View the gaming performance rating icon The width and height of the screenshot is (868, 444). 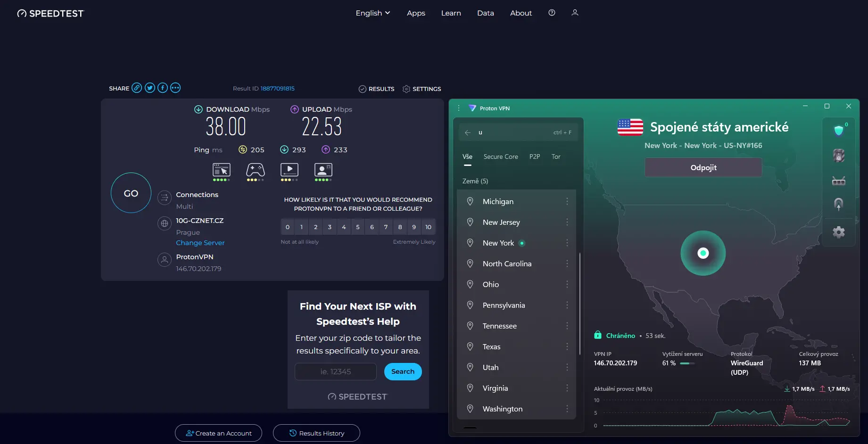(x=255, y=171)
